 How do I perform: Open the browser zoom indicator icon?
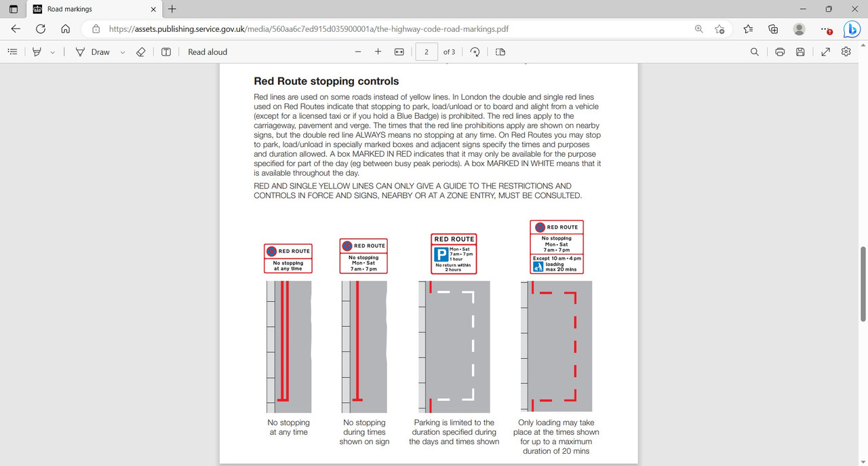(698, 29)
